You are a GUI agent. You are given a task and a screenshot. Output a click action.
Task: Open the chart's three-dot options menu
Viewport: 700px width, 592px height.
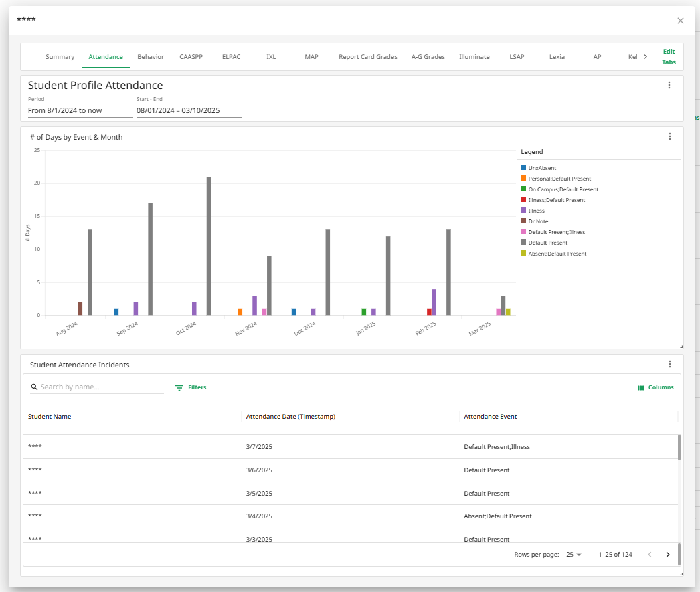(x=669, y=136)
